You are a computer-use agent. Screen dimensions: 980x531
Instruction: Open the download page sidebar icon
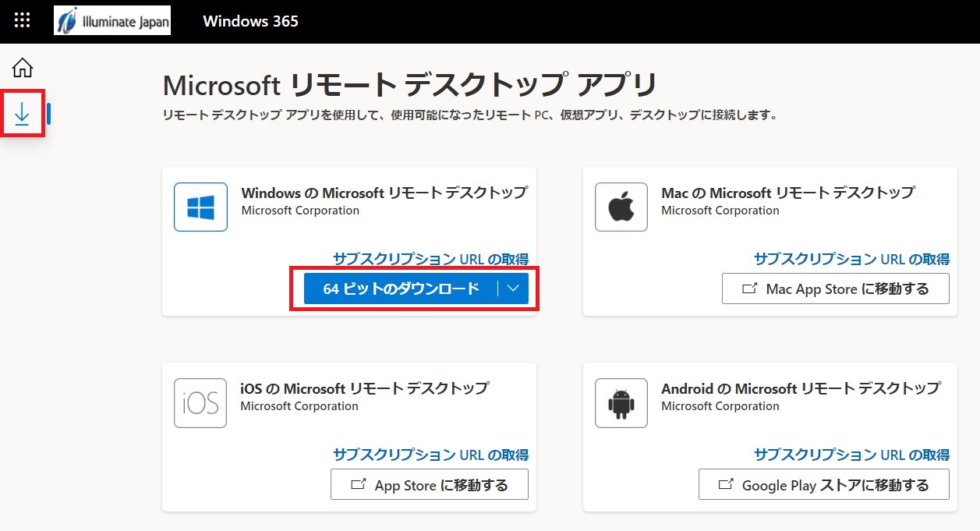pyautogui.click(x=22, y=114)
